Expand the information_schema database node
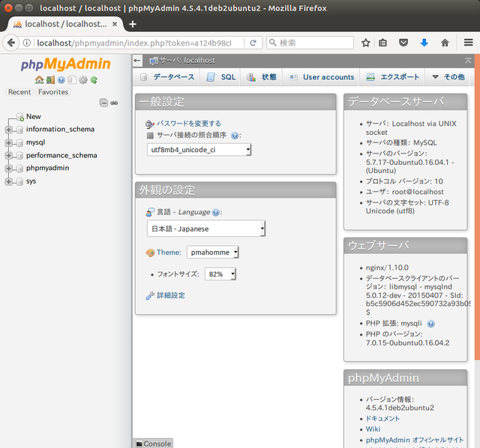Viewport: 480px width, 448px height. 9,130
